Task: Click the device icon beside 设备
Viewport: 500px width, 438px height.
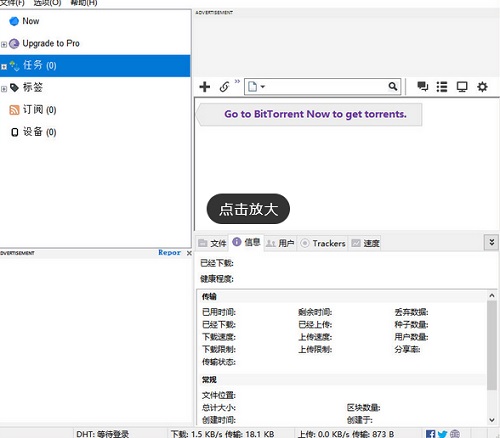Action: tap(14, 132)
